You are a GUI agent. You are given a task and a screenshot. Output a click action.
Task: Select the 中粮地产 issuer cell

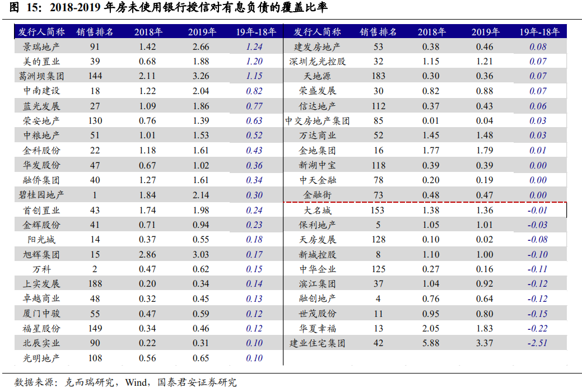pyautogui.click(x=41, y=136)
